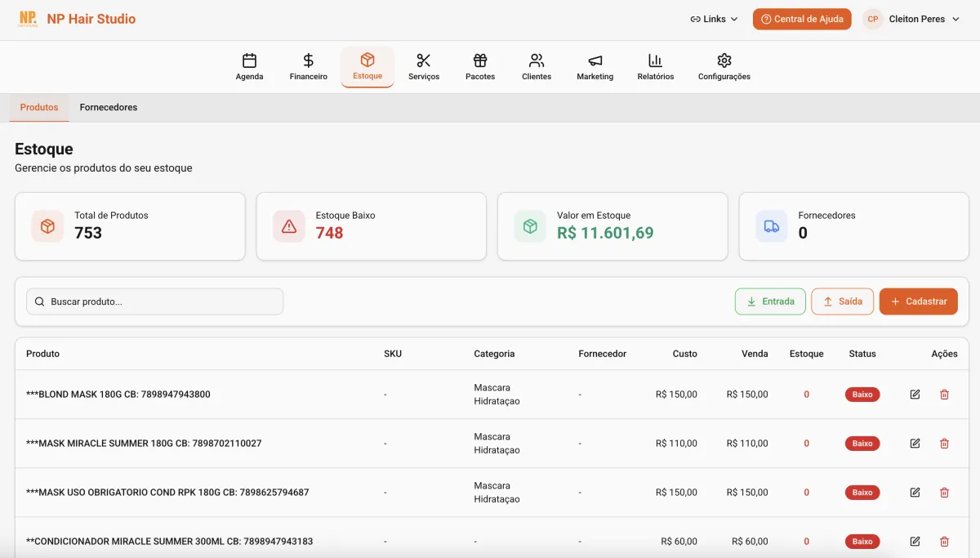Image resolution: width=980 pixels, height=558 pixels.
Task: Select the Produtos tab
Action: pyautogui.click(x=38, y=107)
